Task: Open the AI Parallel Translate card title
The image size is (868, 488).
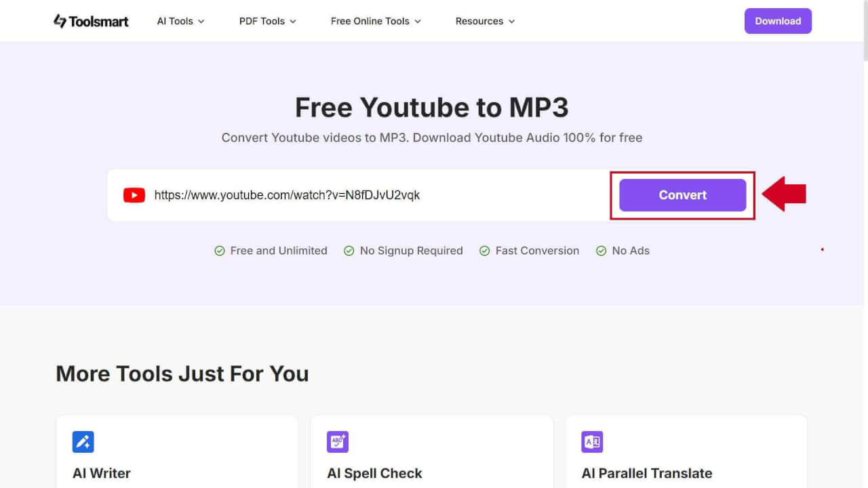Action: pos(647,473)
